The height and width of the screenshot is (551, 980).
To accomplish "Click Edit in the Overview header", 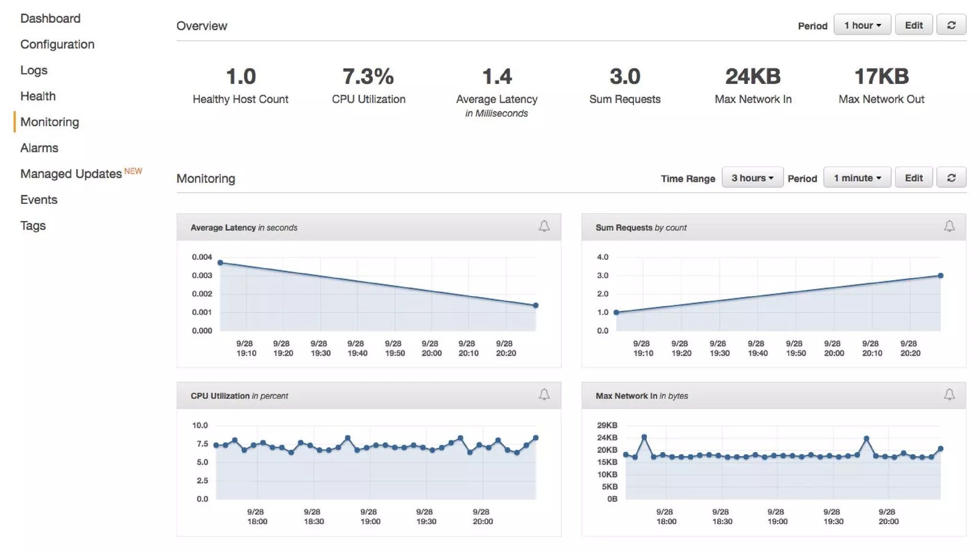I will [913, 25].
